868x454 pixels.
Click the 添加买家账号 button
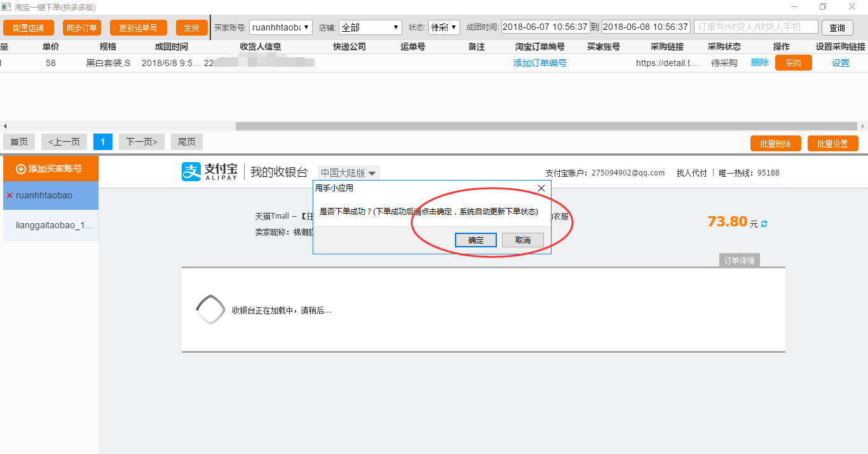(x=50, y=169)
